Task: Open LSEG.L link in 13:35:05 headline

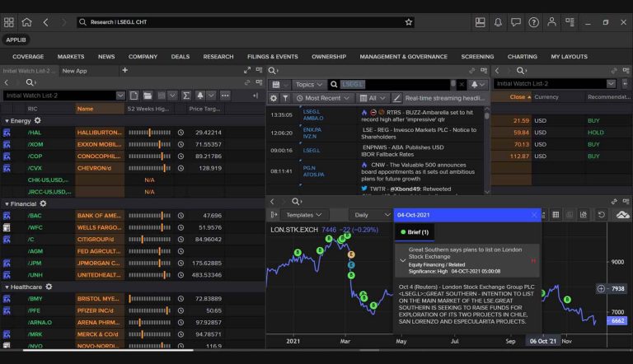Action: click(x=312, y=111)
